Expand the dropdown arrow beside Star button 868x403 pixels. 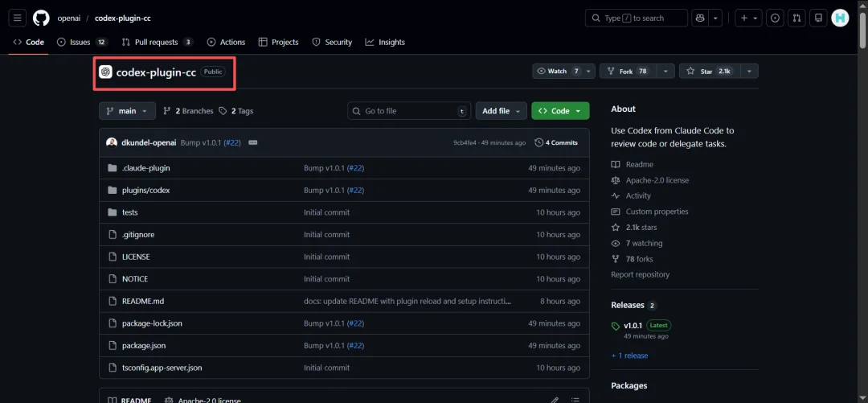point(749,72)
